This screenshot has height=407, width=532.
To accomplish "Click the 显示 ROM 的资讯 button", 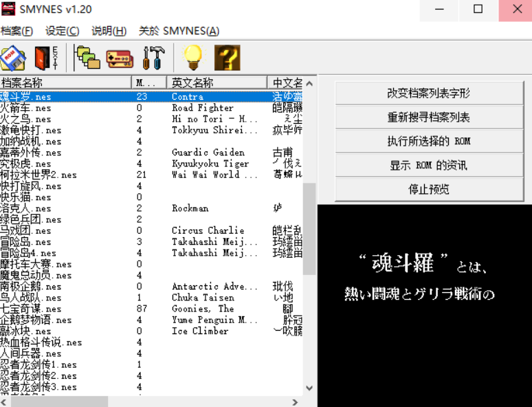I will 429,165.
